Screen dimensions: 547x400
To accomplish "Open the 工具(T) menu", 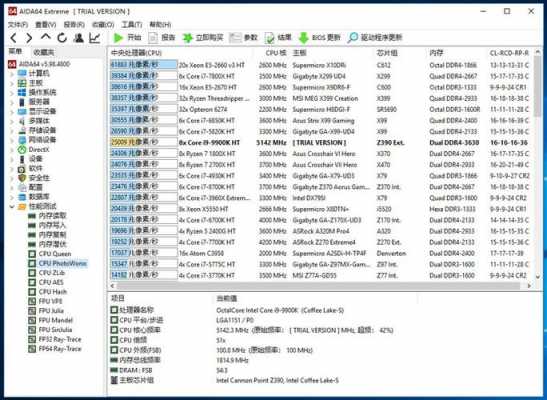I will click(132, 24).
